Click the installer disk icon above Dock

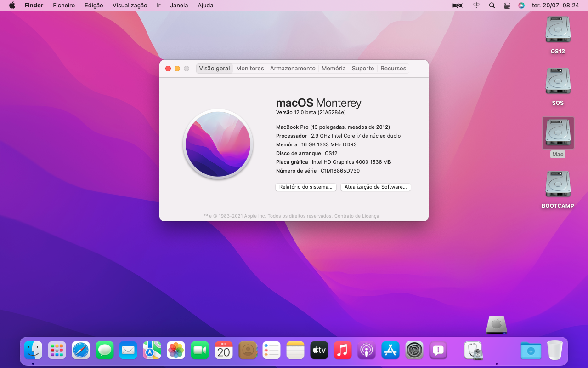497,325
